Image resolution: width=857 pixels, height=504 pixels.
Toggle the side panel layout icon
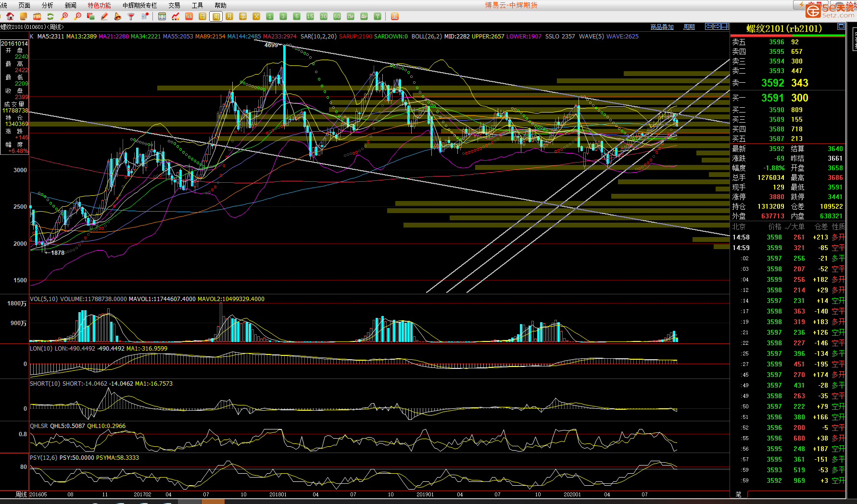[x=725, y=26]
